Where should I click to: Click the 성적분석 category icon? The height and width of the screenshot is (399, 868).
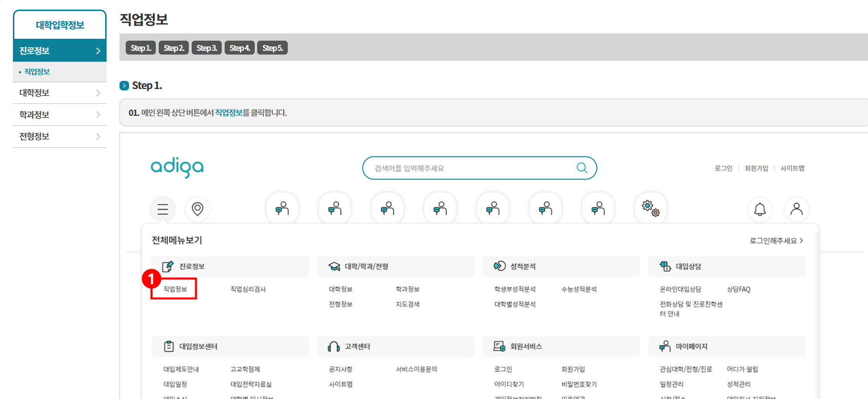pyautogui.click(x=499, y=266)
